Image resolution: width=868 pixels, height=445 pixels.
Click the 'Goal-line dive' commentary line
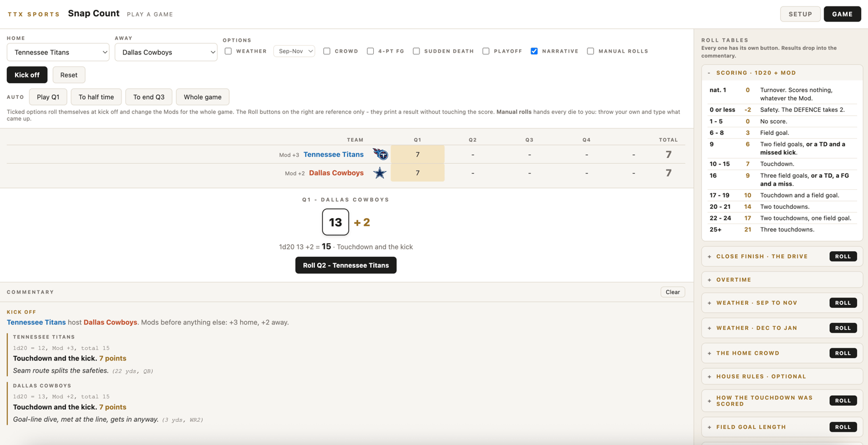(86, 419)
